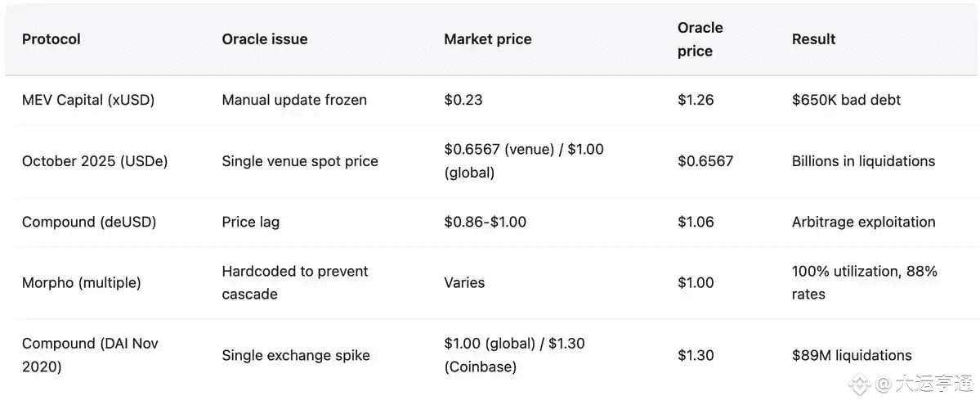Select the Protocol column header
Viewport: 980px width, 405px height.
pyautogui.click(x=51, y=39)
